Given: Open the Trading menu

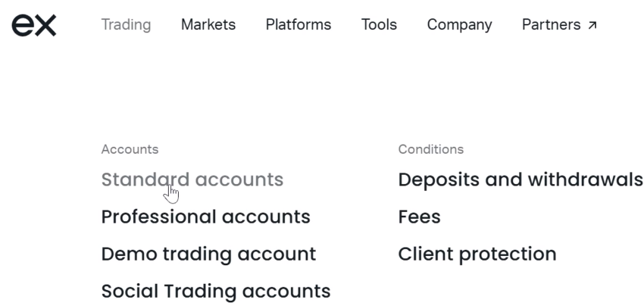Looking at the screenshot, I should click(x=126, y=25).
